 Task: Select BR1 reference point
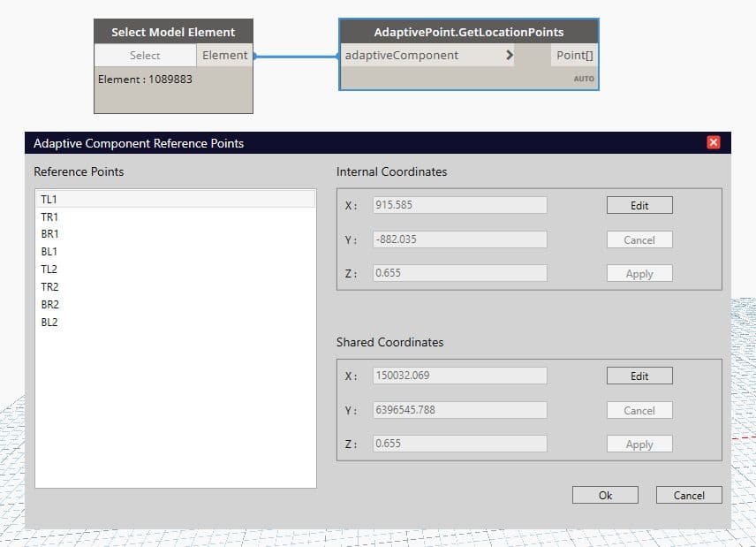click(x=49, y=234)
